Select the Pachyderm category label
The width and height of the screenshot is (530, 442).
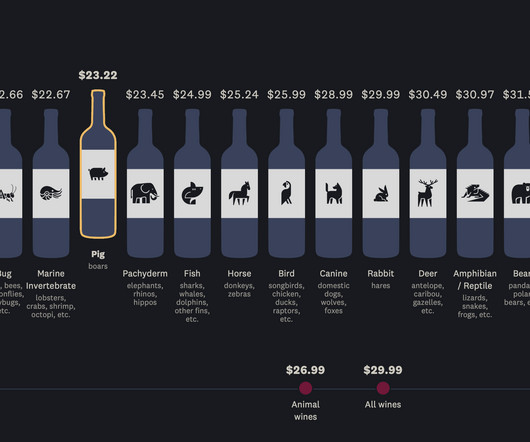coord(145,273)
